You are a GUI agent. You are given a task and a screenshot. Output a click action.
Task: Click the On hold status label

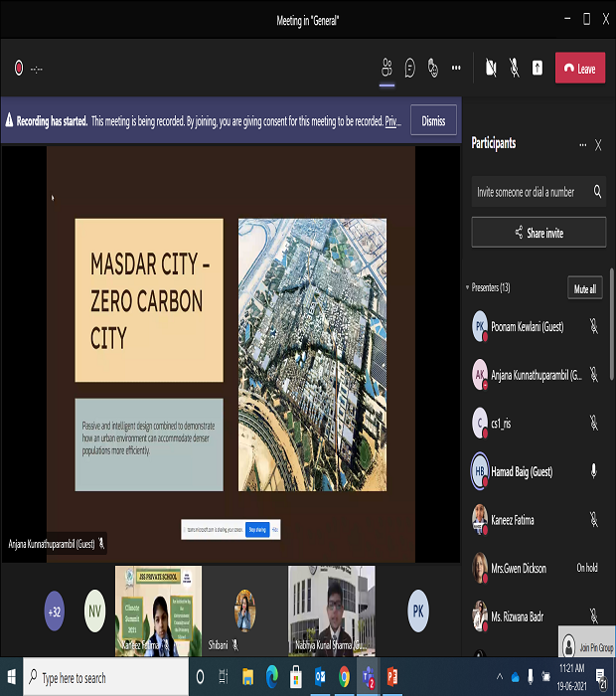pos(587,568)
